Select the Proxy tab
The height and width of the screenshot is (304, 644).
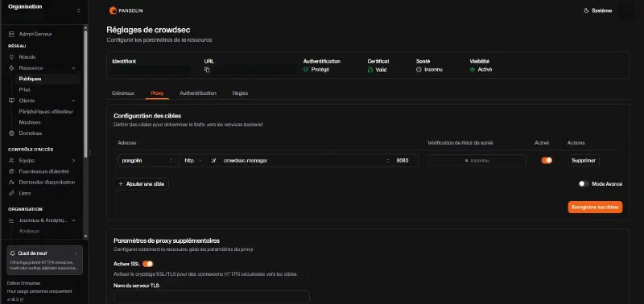(157, 93)
